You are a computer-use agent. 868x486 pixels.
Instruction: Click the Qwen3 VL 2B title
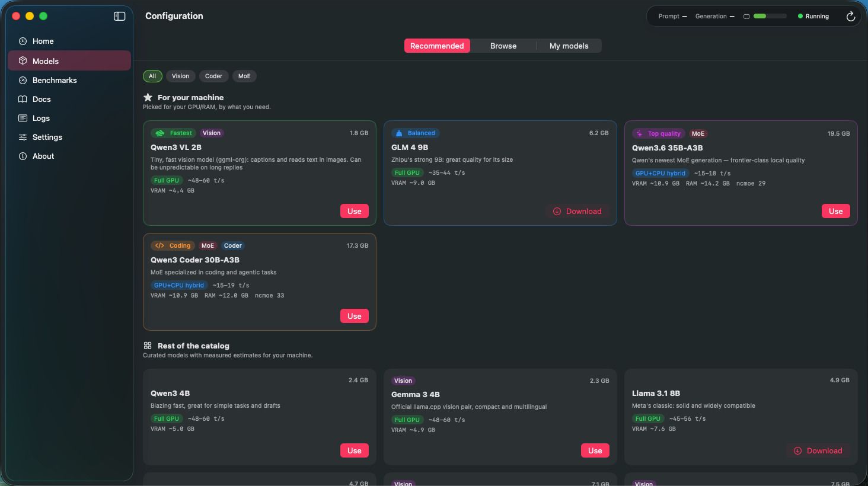point(176,148)
